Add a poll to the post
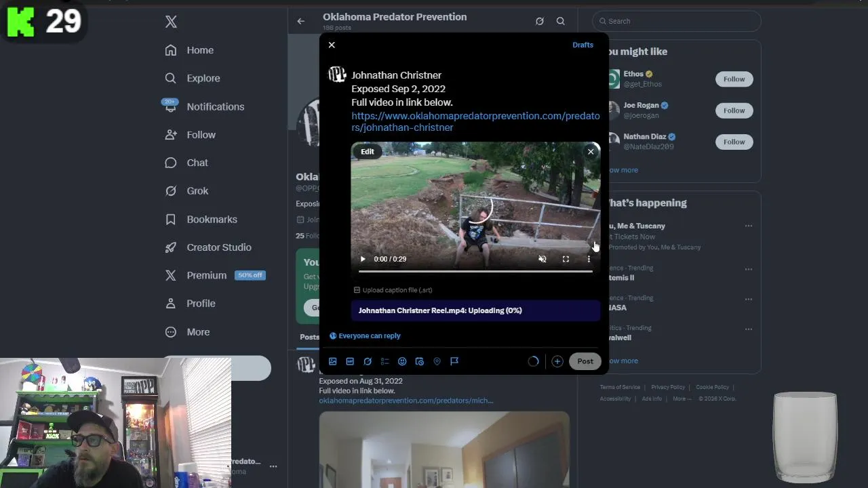868x488 pixels. (384, 361)
